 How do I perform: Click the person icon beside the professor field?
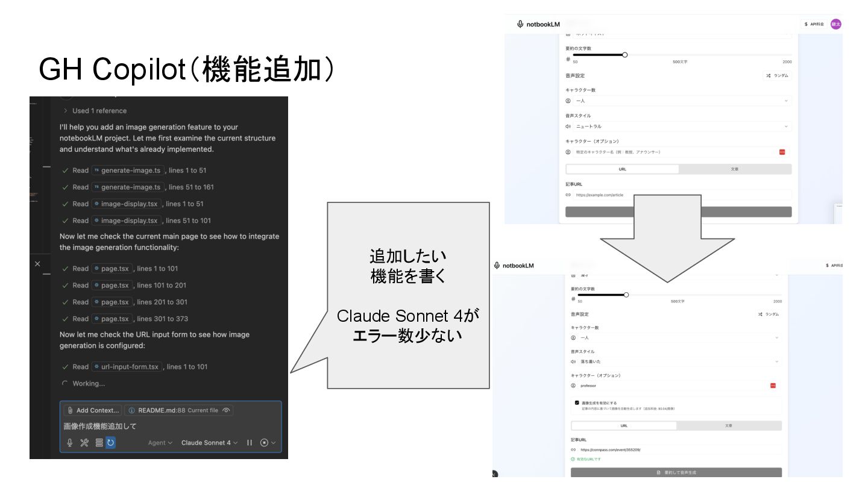[x=573, y=386]
